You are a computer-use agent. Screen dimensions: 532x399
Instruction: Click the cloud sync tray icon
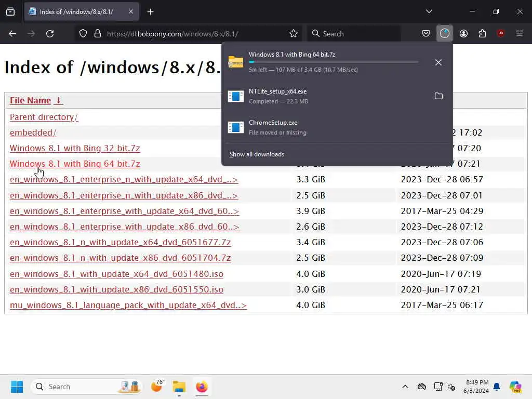pos(422,387)
